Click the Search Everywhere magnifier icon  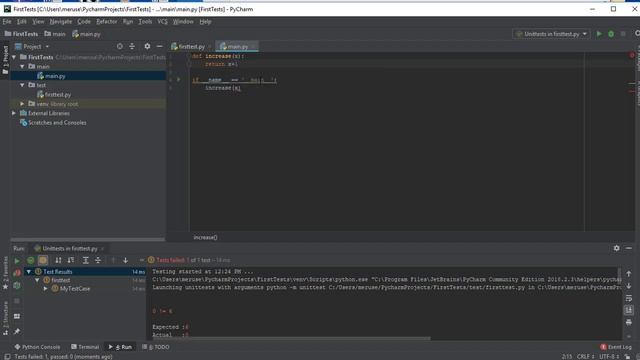click(x=637, y=34)
